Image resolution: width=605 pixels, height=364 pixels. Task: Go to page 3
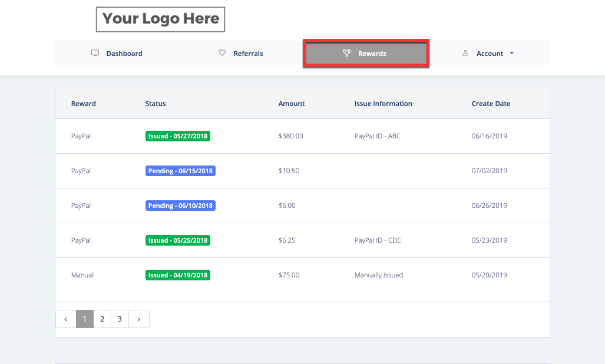point(120,319)
